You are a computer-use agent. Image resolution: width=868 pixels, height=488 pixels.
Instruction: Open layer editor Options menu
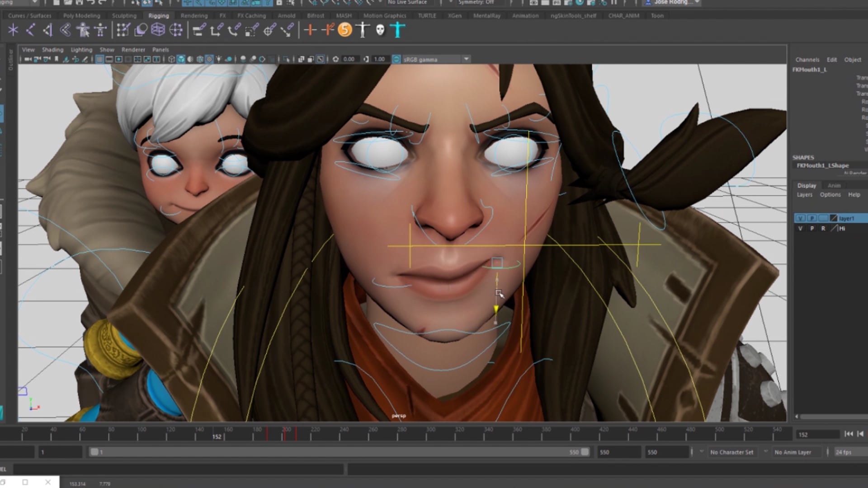(x=830, y=195)
